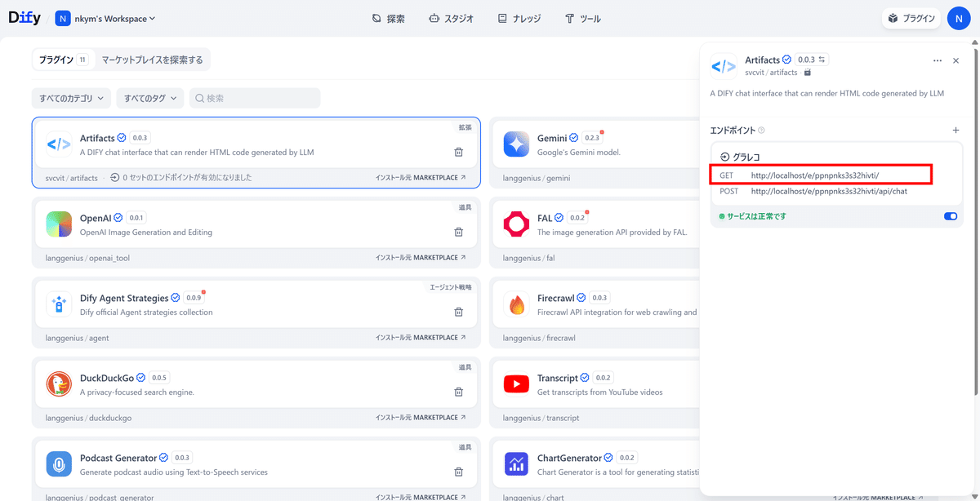
Task: Select the Gemini plugin icon
Action: click(x=515, y=144)
